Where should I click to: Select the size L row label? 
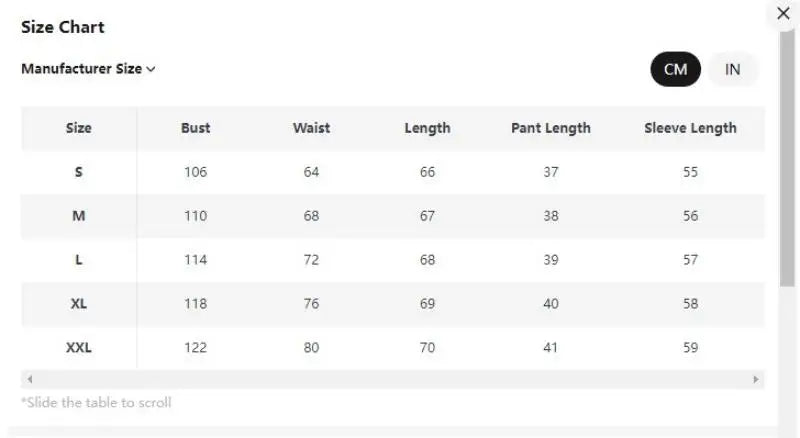click(79, 260)
